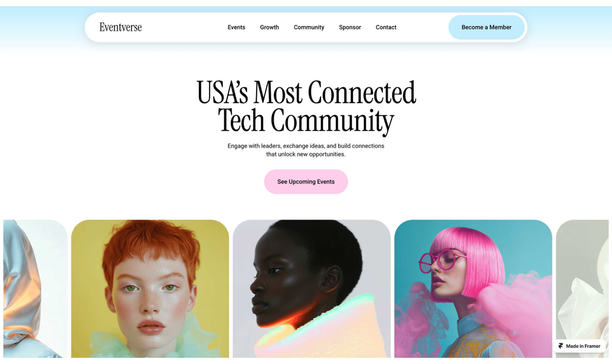This screenshot has height=364, width=612.
Task: Click the Framer logo icon in badge
Action: point(561,346)
